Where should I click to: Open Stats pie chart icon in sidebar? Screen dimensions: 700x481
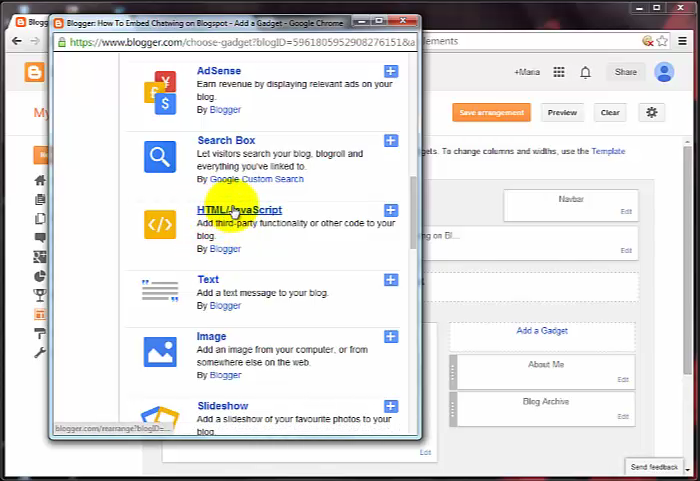[40, 276]
